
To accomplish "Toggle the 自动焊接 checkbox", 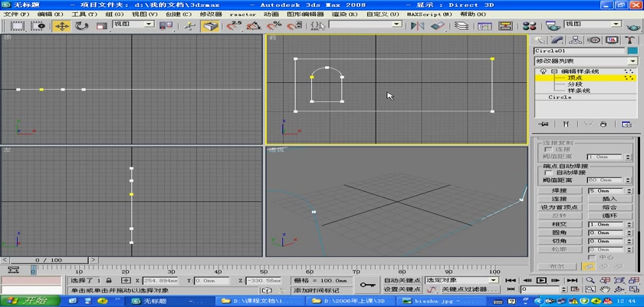I will [x=548, y=173].
